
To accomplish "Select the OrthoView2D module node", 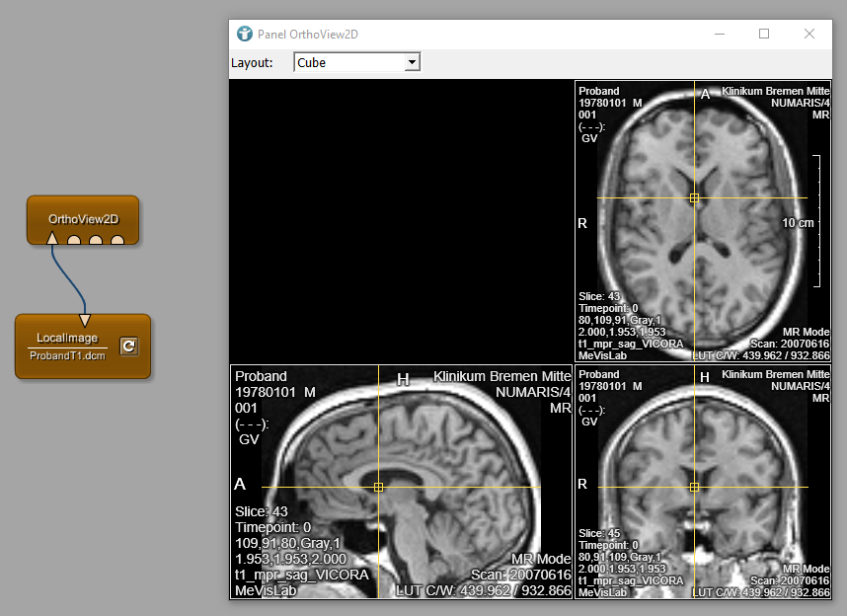I will coord(82,215).
